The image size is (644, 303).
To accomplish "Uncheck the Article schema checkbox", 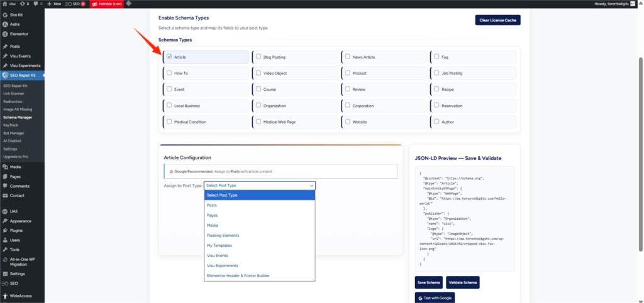I will (x=169, y=57).
